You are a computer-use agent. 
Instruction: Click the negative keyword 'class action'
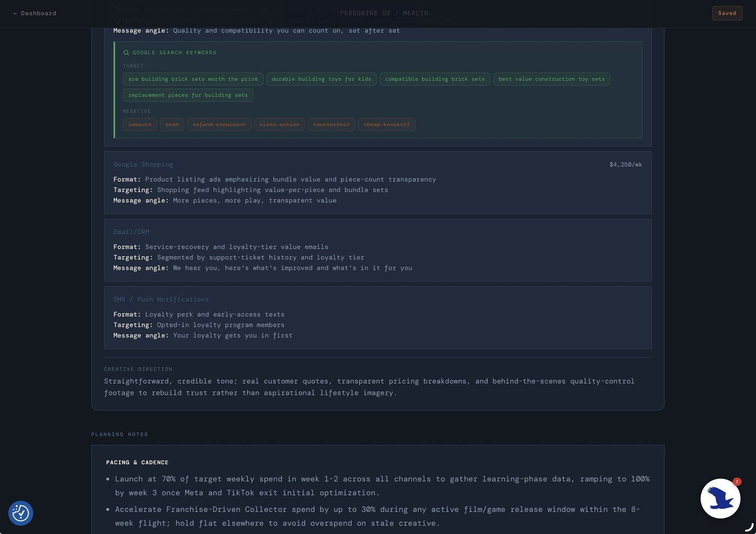coord(279,125)
